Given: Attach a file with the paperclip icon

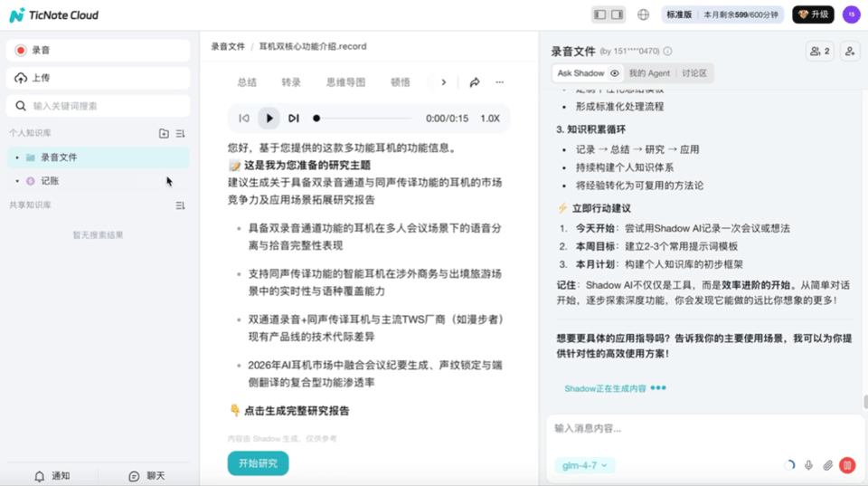Looking at the screenshot, I should pyautogui.click(x=827, y=465).
